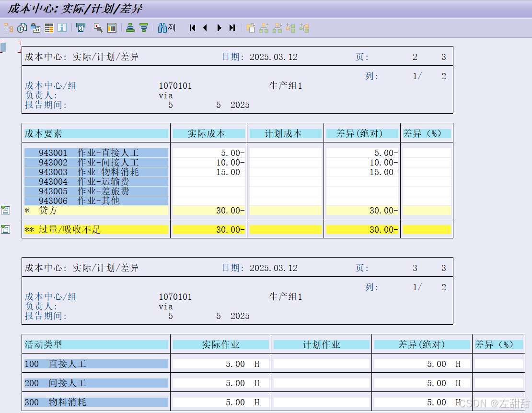Click the 成本要素 column header
The width and height of the screenshot is (532, 413).
click(96, 133)
